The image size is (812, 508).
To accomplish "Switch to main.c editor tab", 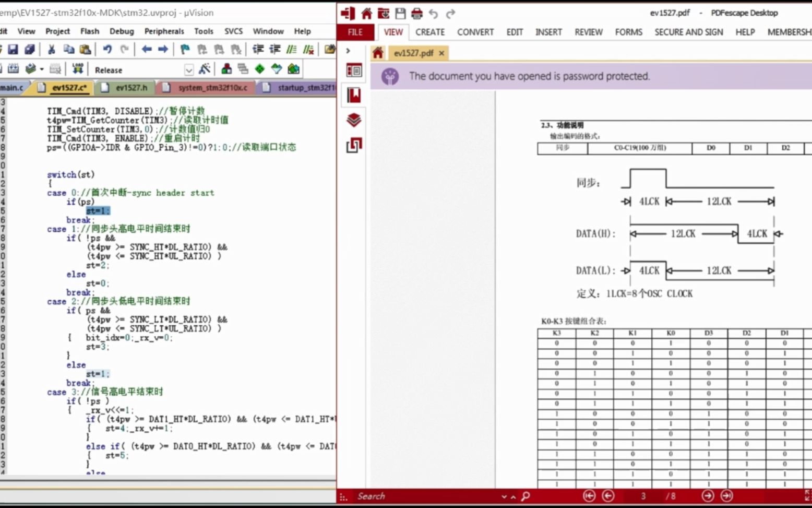I will click(x=13, y=88).
